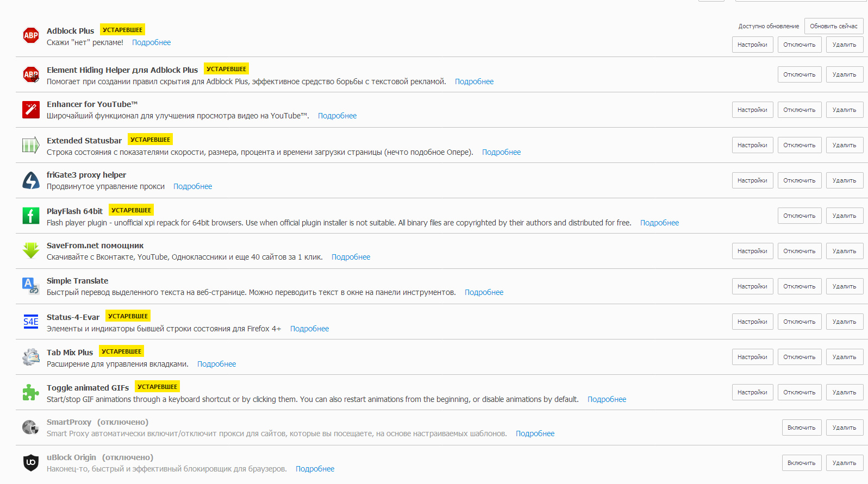The image size is (868, 484).
Task: Click the friGate3 proxy helper icon
Action: [31, 180]
